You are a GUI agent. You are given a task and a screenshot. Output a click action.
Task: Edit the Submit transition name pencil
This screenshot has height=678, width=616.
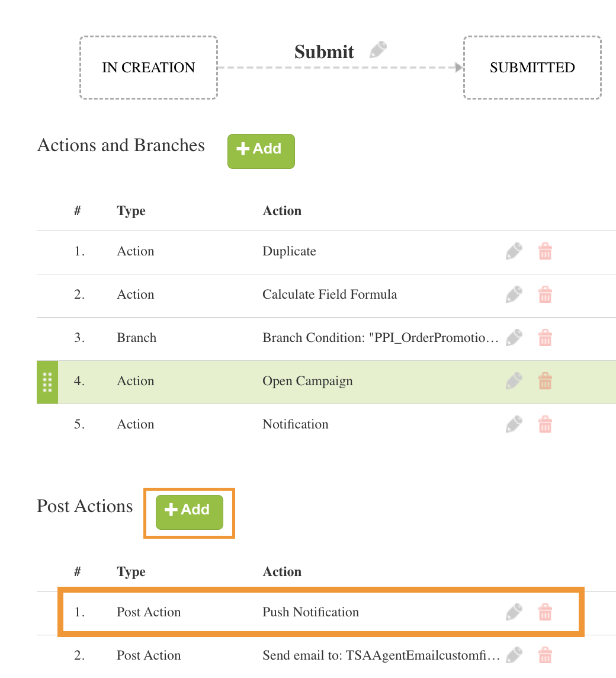[x=378, y=49]
